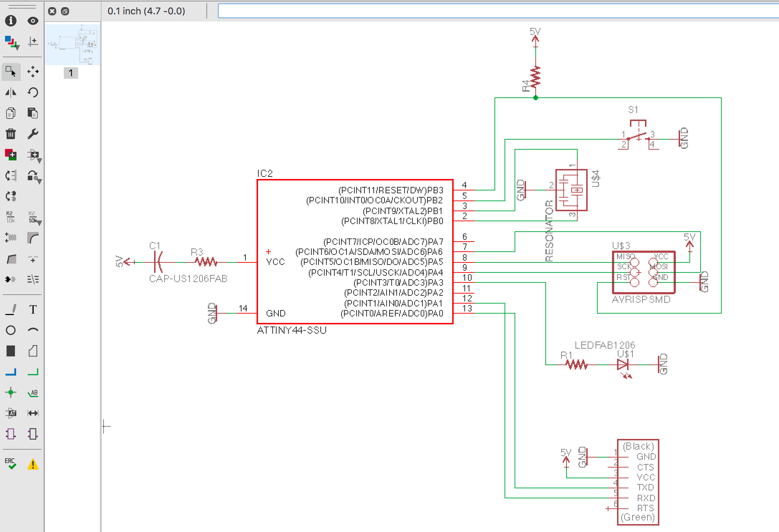Select the Circle tool

point(11,330)
